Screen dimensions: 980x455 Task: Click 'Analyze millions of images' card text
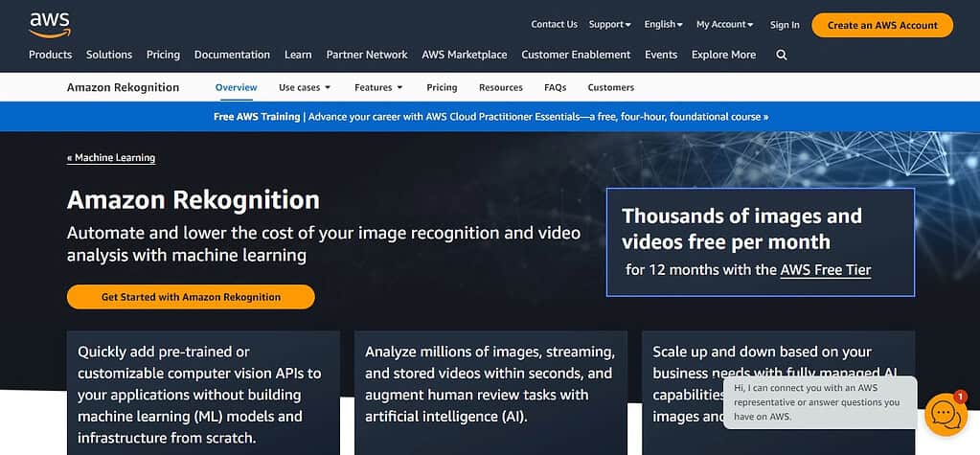tap(490, 384)
